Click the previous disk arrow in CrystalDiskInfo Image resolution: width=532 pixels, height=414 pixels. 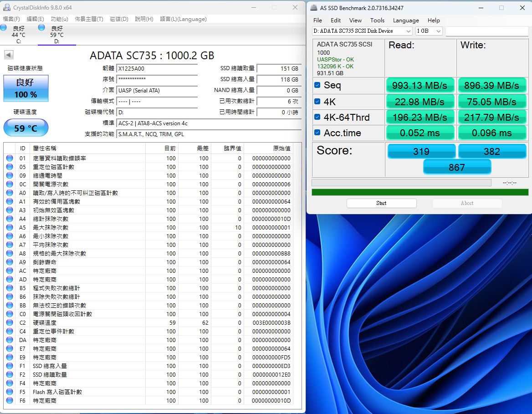(x=9, y=55)
